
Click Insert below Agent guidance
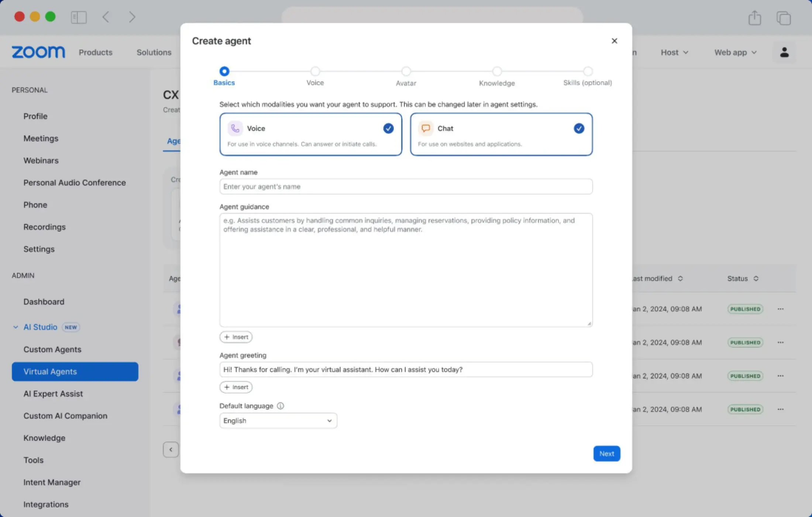pos(236,337)
